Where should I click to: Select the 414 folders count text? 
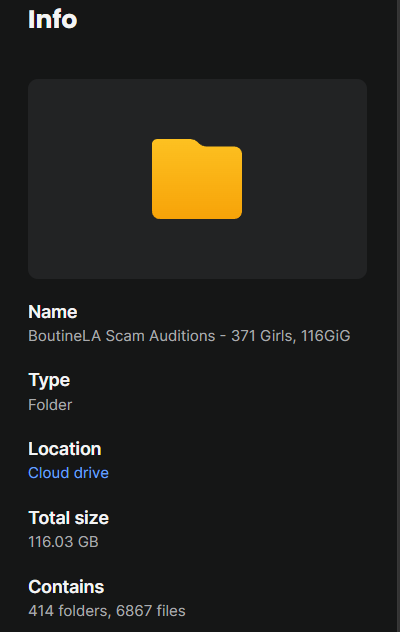tap(69, 611)
